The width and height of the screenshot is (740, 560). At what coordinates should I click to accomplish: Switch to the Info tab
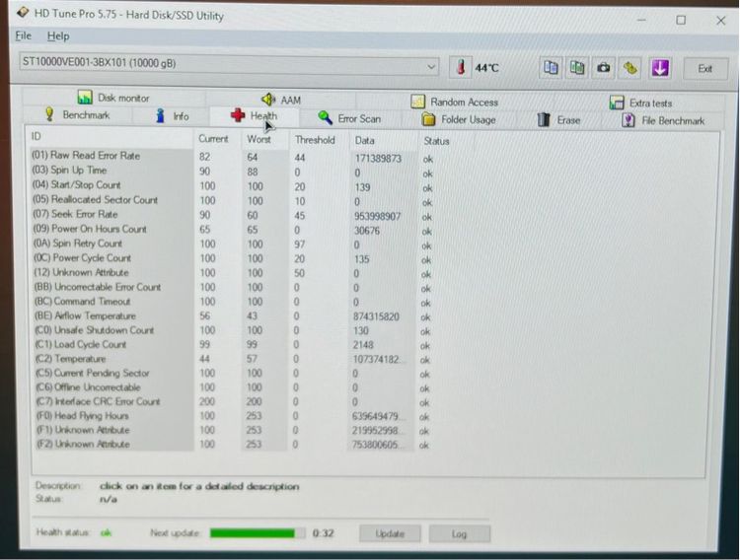tap(172, 115)
